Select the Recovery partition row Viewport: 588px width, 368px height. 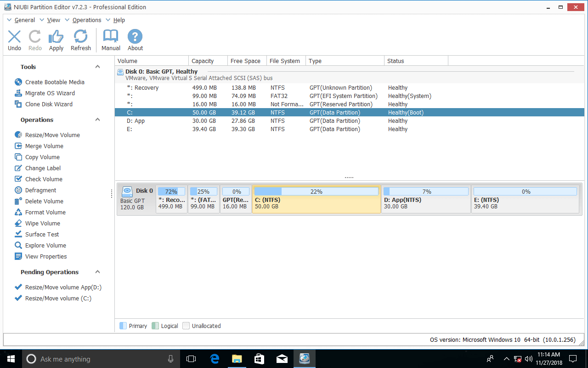click(x=350, y=87)
